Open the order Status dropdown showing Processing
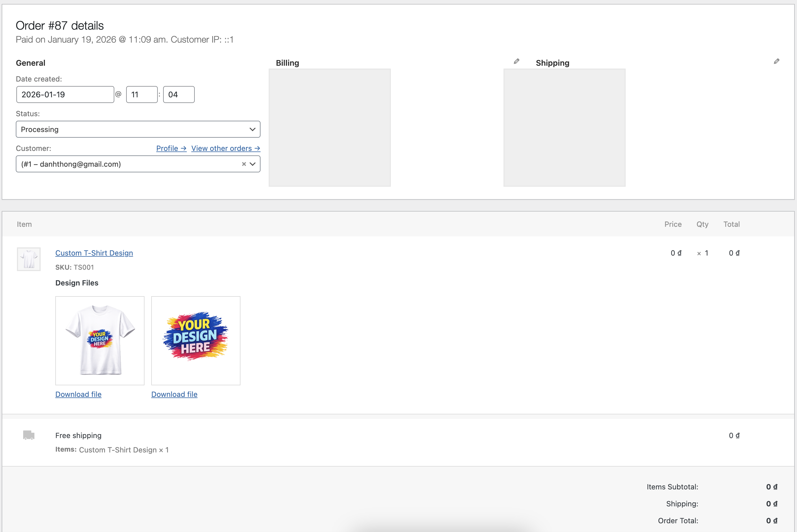This screenshot has width=797, height=532. pos(138,129)
